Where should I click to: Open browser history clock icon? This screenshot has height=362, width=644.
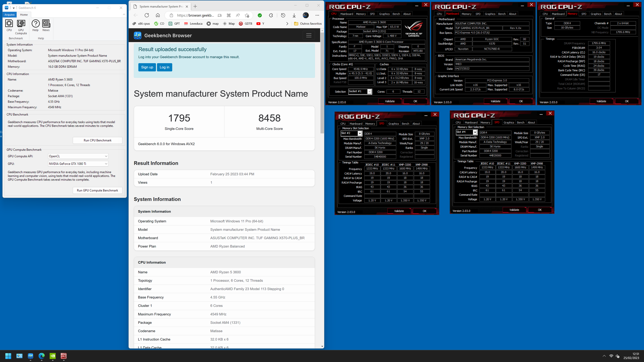click(x=283, y=15)
